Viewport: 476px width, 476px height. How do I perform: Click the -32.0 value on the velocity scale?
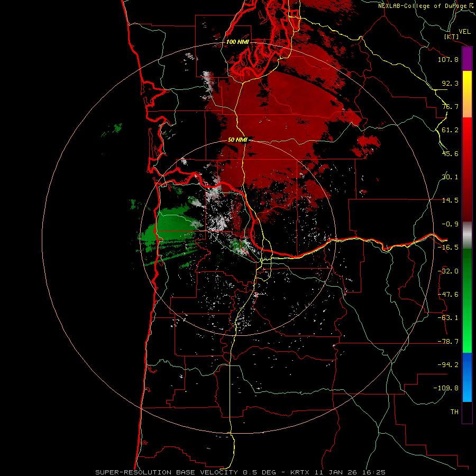coord(448,271)
